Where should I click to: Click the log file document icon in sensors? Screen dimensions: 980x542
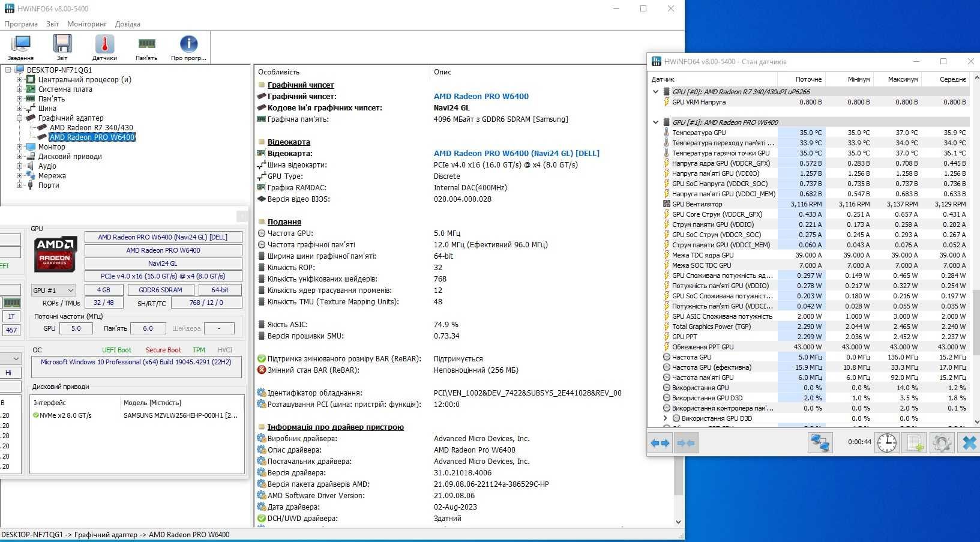pyautogui.click(x=914, y=443)
